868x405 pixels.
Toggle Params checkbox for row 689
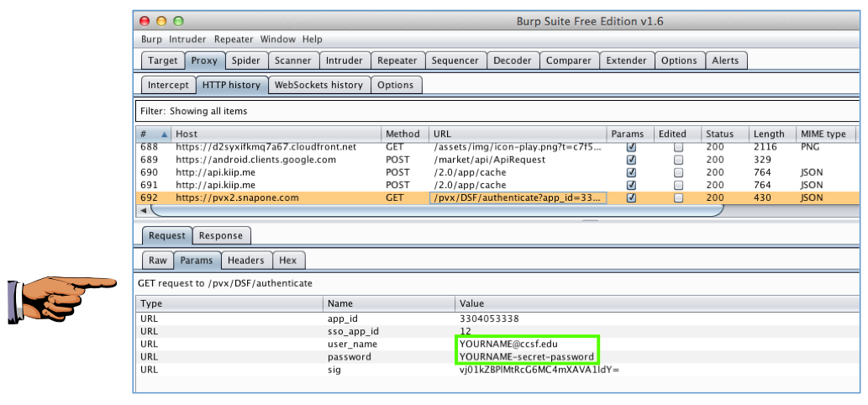coord(631,160)
